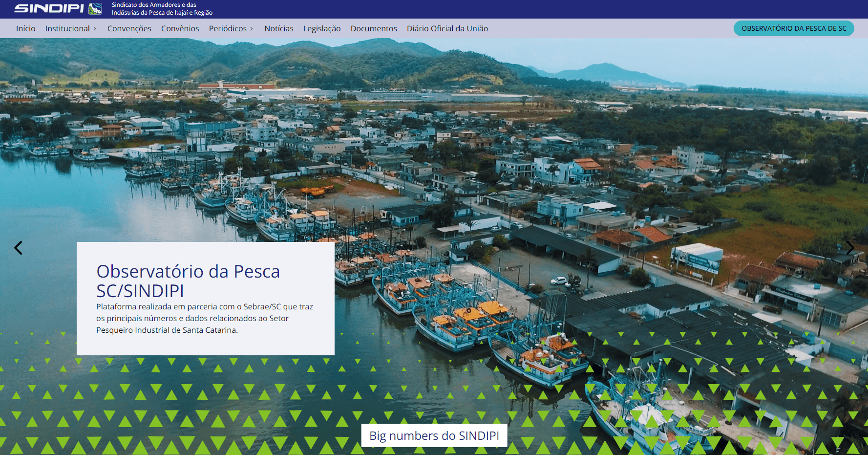Screen dimensions: 868x455
Task: Click the slide description about Sebrae/SC partnership
Action: coord(205,319)
